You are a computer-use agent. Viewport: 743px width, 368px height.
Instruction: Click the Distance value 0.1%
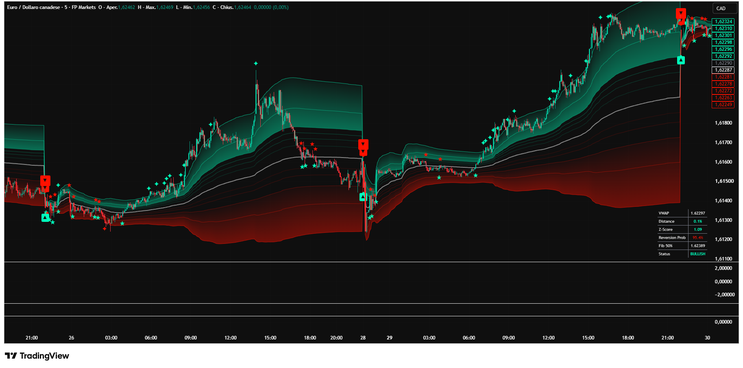coord(698,221)
